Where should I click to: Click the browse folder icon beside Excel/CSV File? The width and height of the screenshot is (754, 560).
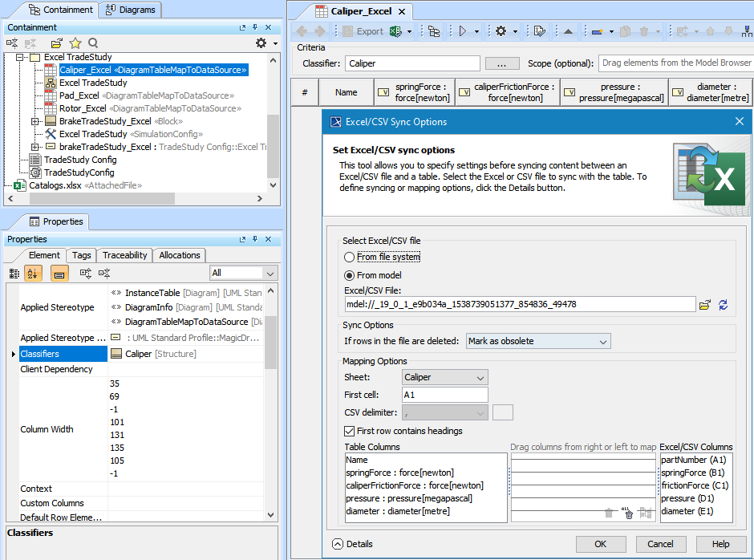(705, 305)
